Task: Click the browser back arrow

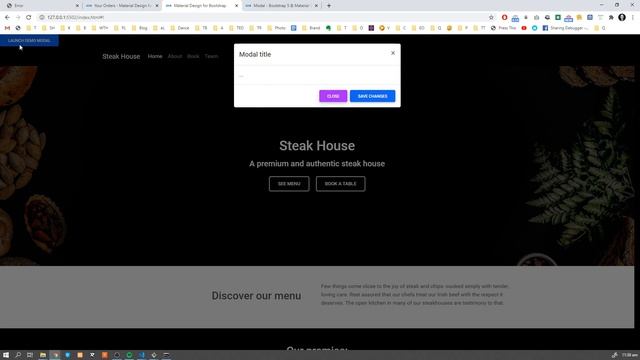Action: (7, 17)
